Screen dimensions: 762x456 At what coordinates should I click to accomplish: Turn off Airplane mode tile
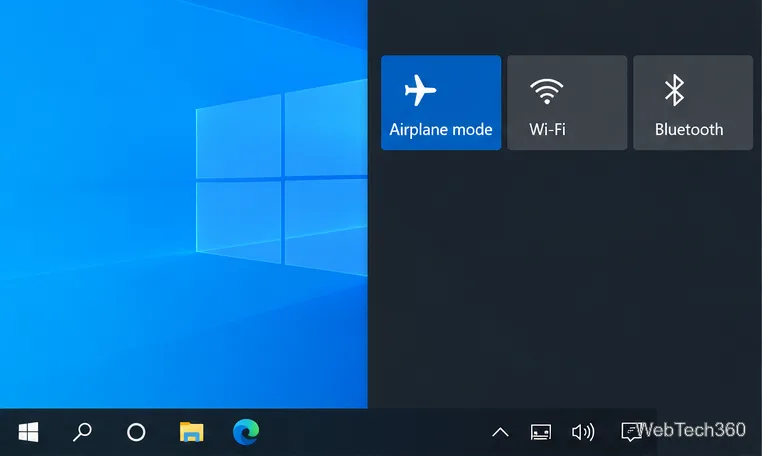pos(441,103)
